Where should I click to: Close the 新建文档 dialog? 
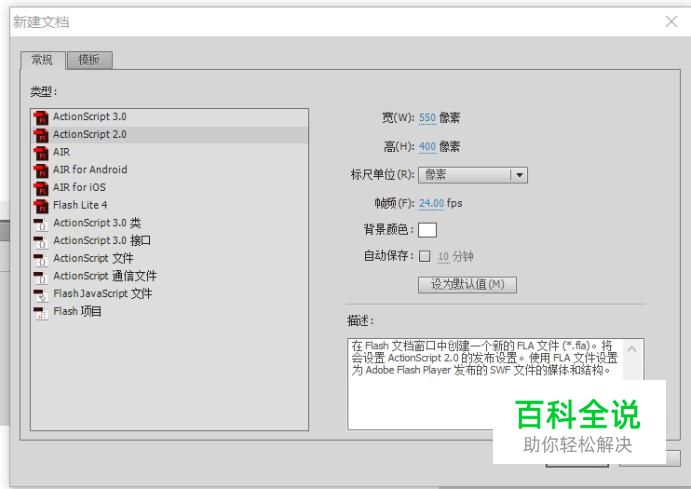point(671,21)
